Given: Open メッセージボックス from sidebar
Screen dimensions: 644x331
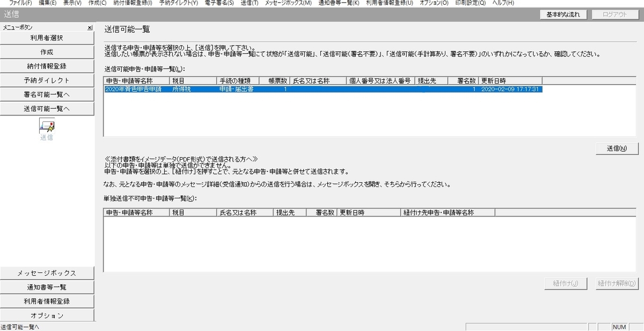Looking at the screenshot, I should (47, 273).
